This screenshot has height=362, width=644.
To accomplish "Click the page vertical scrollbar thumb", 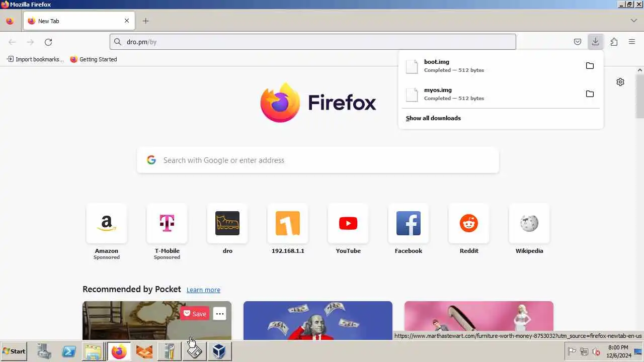I will [640, 97].
